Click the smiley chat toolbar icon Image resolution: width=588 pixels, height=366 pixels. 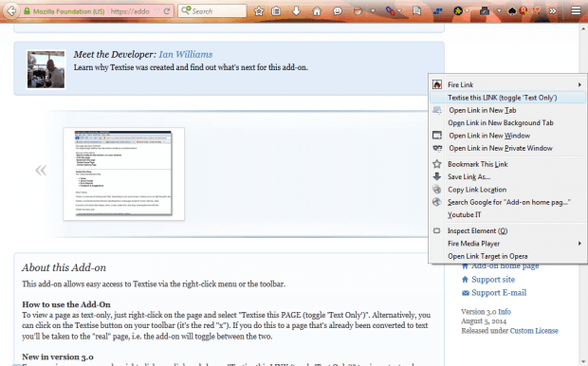click(338, 11)
